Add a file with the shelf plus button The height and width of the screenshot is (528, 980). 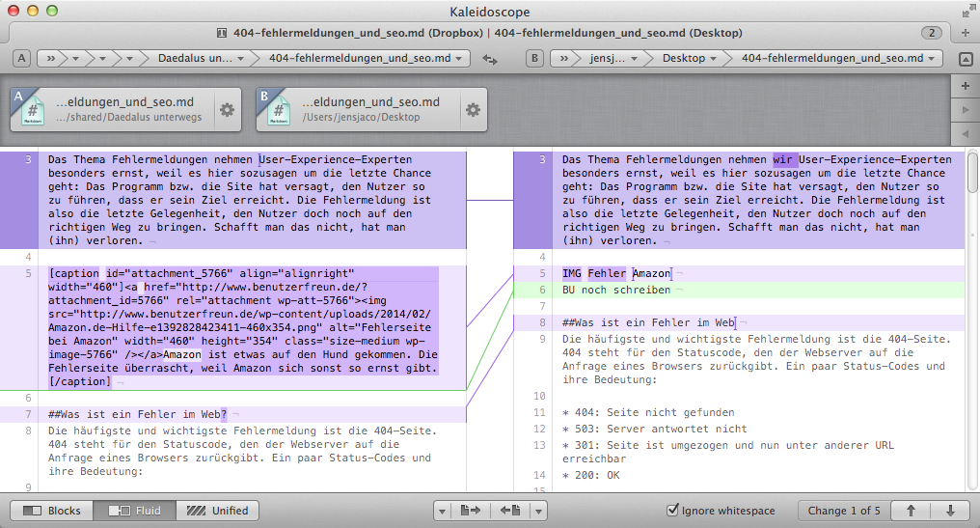pos(965,86)
